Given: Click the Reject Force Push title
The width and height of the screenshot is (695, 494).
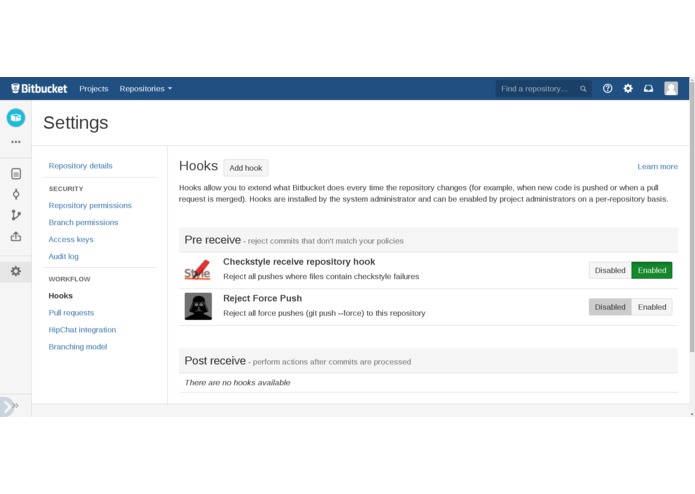Looking at the screenshot, I should 262,299.
